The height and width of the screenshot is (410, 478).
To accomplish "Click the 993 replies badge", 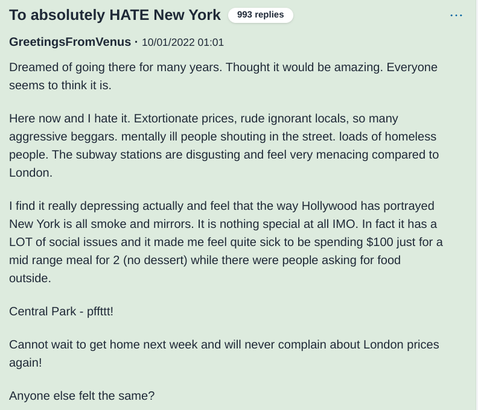I will tap(260, 15).
